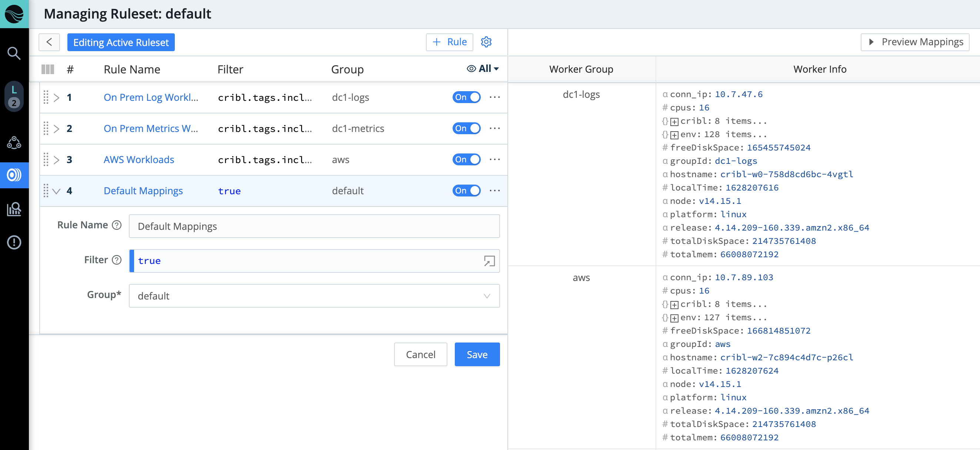
Task: Toggle off the On Prem Metrics rule
Action: point(466,129)
